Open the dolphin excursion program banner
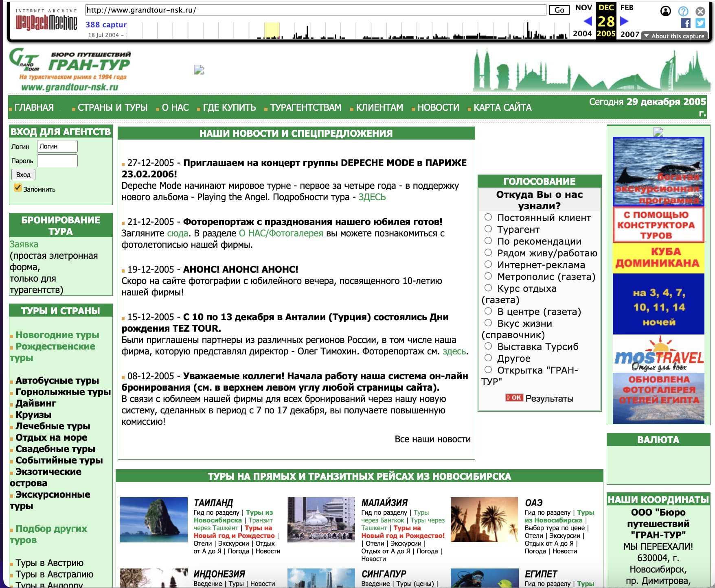Viewport: 715px width, 588px height. 658,171
